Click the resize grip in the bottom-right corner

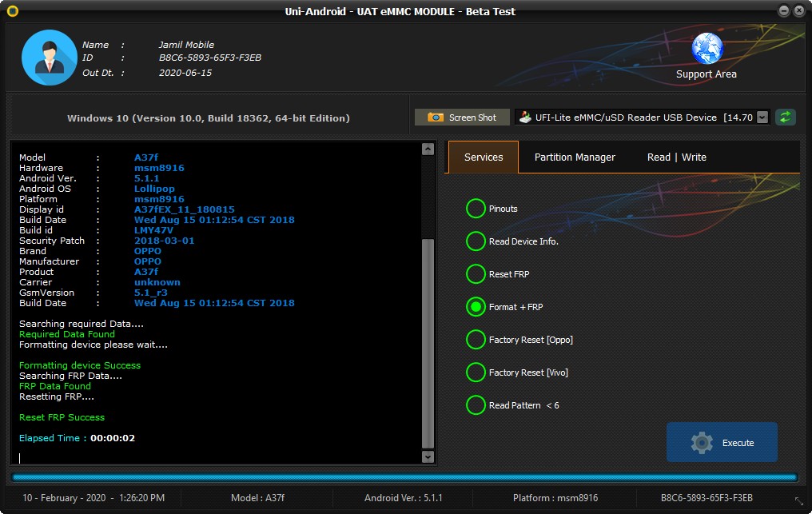(x=798, y=501)
